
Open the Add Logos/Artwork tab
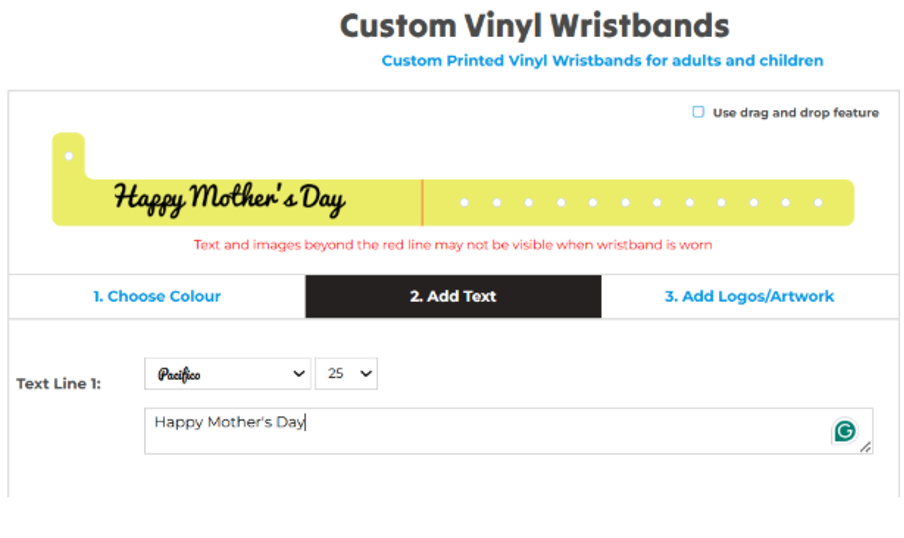point(749,296)
